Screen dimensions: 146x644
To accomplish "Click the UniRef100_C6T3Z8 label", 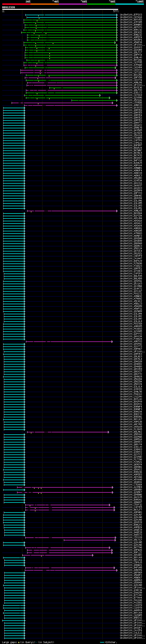I will (131, 72).
